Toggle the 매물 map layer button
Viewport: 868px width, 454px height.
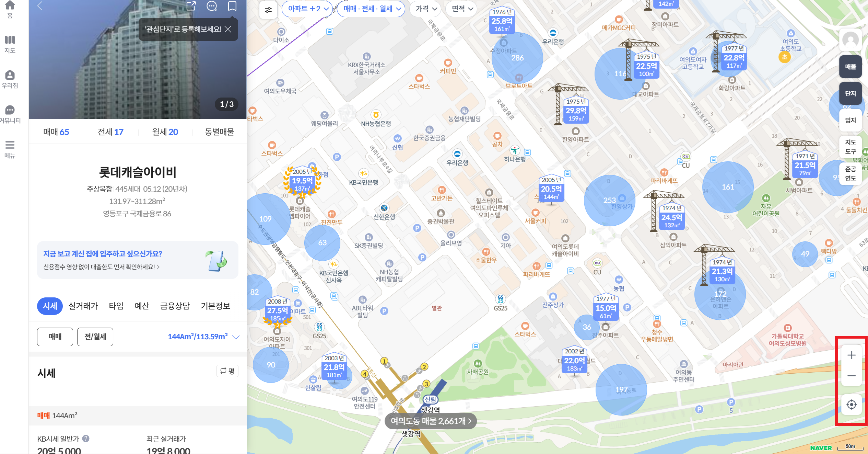click(x=850, y=67)
